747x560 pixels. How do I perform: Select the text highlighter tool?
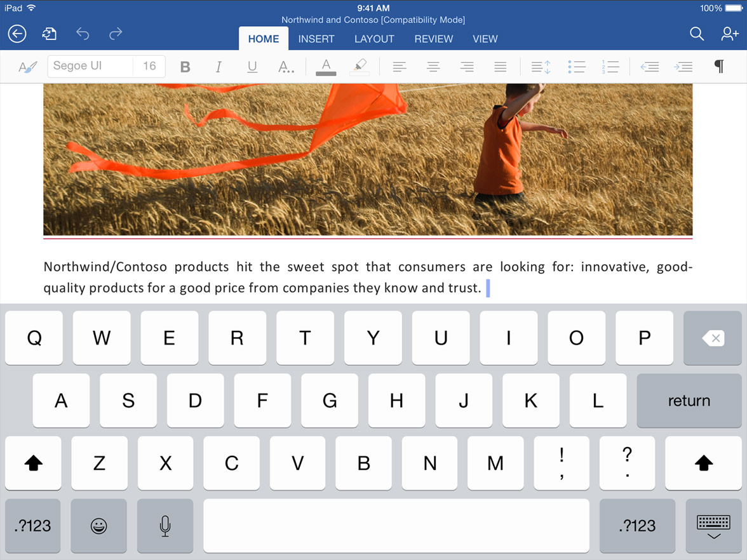pos(359,66)
